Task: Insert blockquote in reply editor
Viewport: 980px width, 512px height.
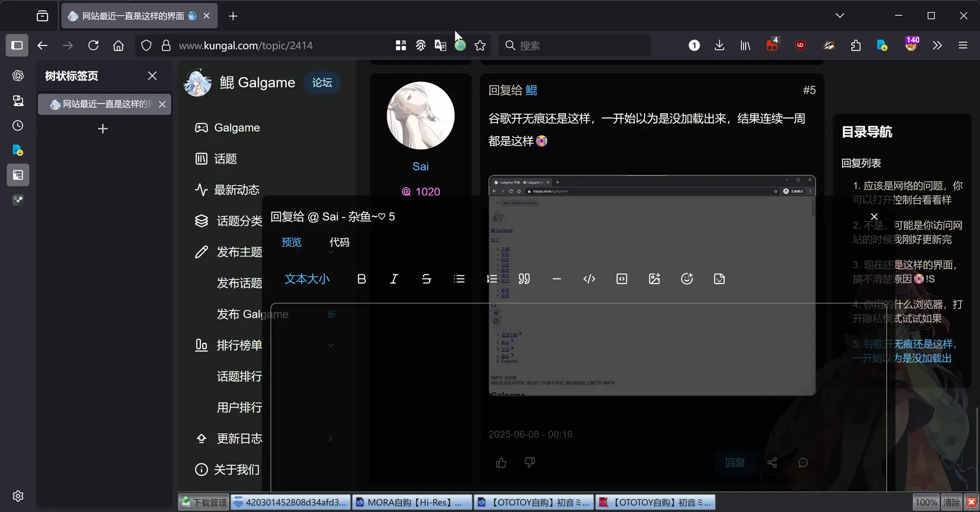Action: coord(524,279)
